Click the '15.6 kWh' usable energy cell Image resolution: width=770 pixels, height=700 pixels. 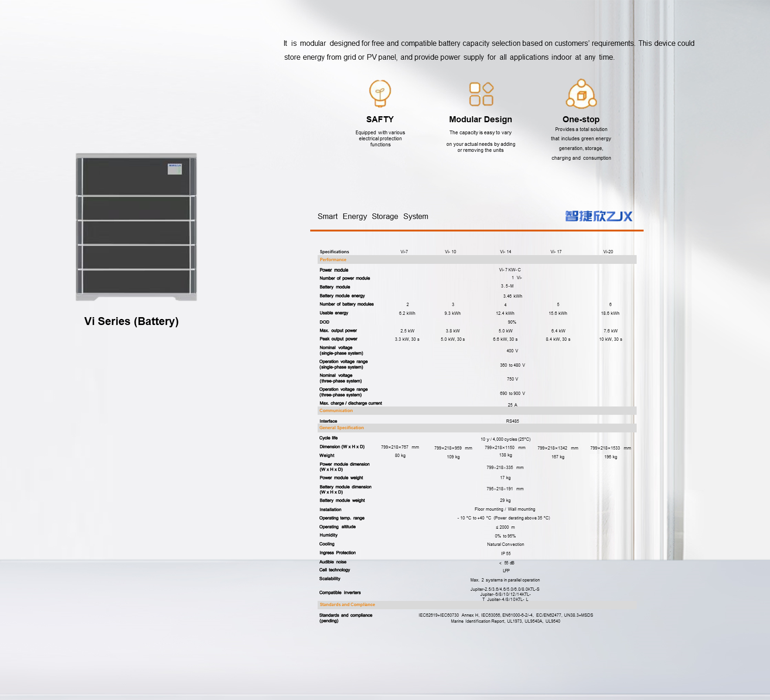click(558, 313)
